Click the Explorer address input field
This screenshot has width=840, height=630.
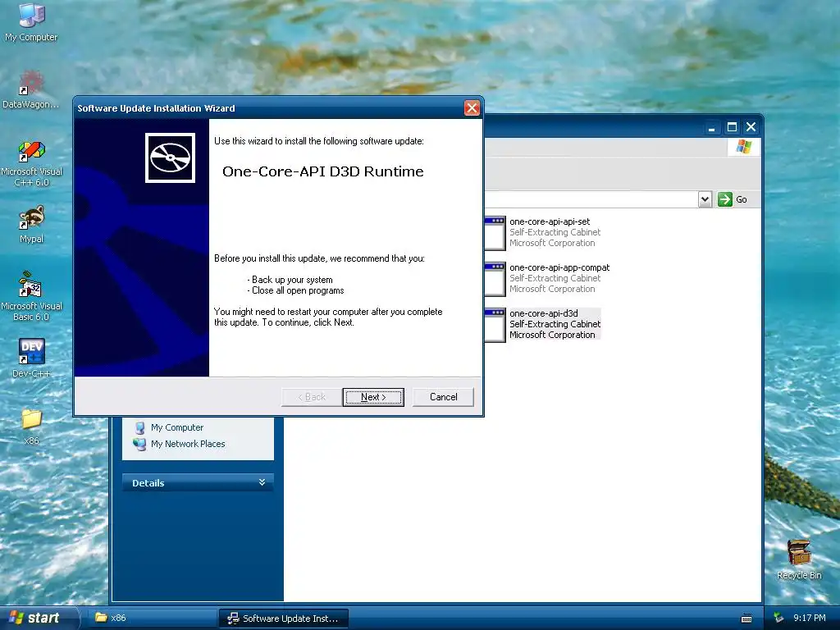coord(591,199)
